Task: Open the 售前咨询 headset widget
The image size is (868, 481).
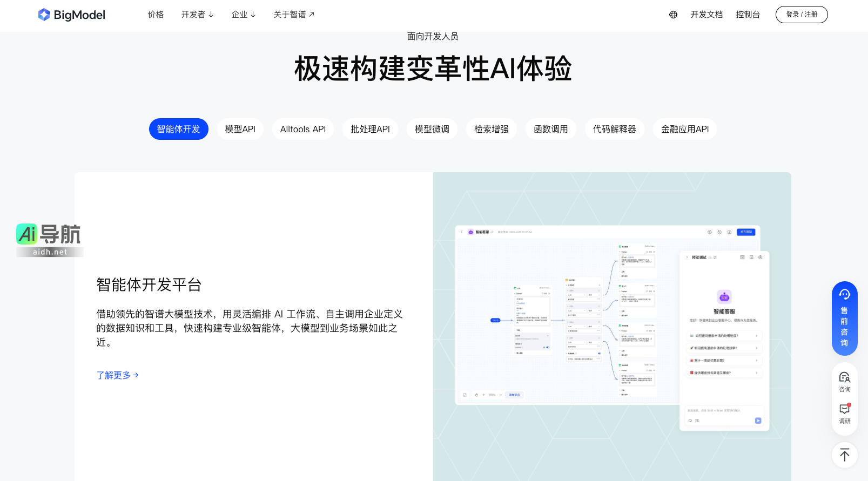Action: (844, 318)
